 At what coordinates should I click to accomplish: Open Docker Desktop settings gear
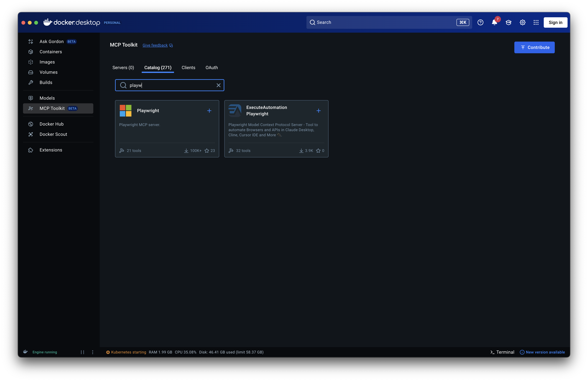(522, 22)
